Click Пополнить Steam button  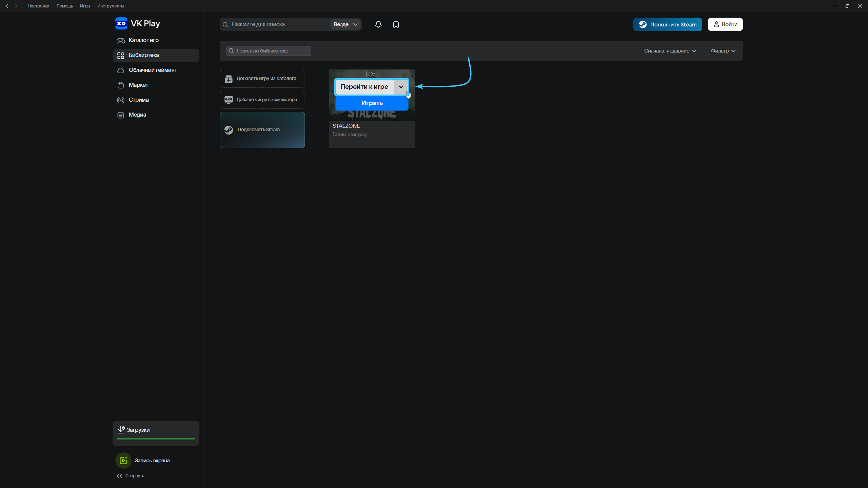click(x=668, y=24)
